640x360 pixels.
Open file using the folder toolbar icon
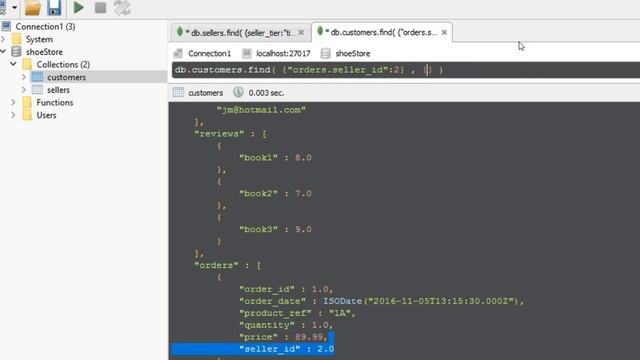(33, 7)
